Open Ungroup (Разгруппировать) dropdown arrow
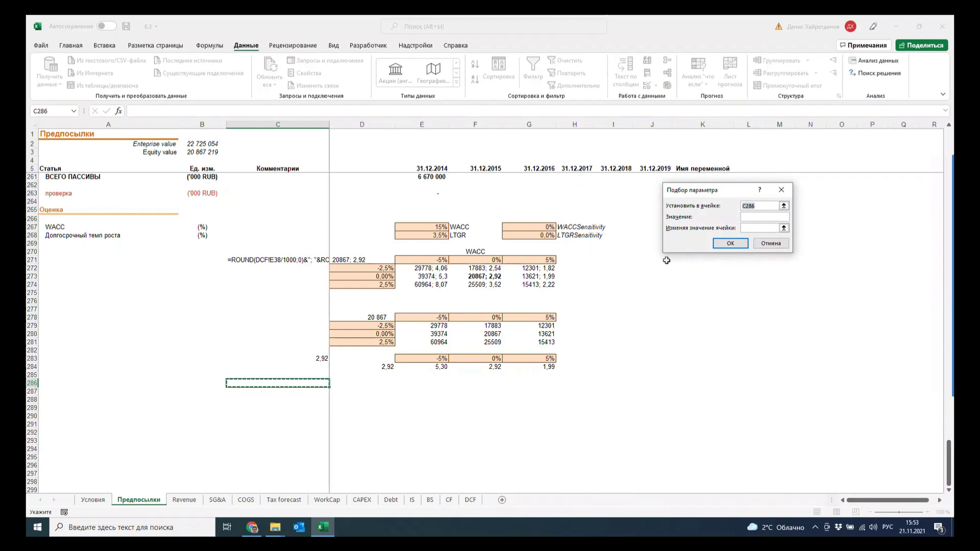 (x=816, y=73)
